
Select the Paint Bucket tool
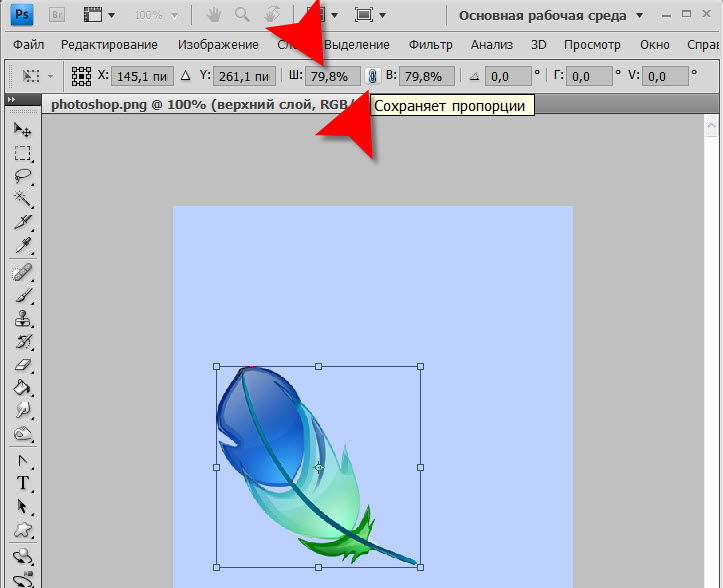point(22,388)
